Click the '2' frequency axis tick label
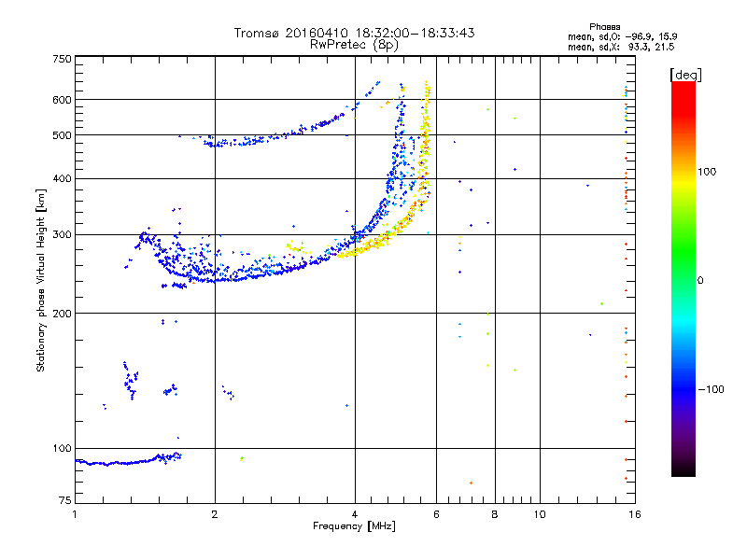The image size is (747, 560). click(x=215, y=514)
